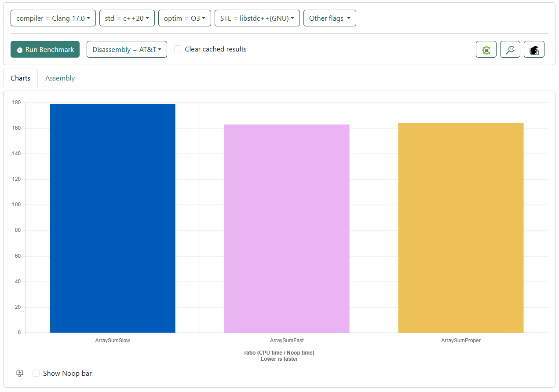559x392 pixels.
Task: Click the ArraySumFast axis label
Action: [287, 341]
